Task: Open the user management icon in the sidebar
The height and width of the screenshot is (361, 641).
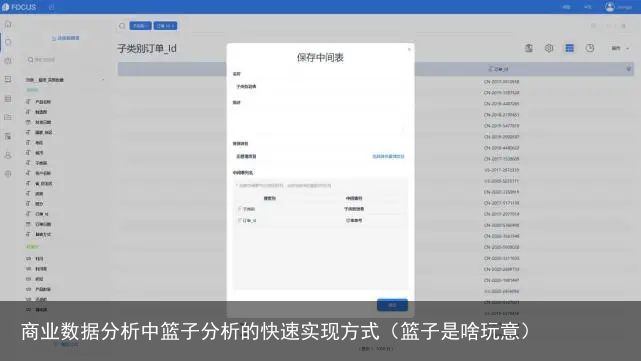Action: coord(8,155)
